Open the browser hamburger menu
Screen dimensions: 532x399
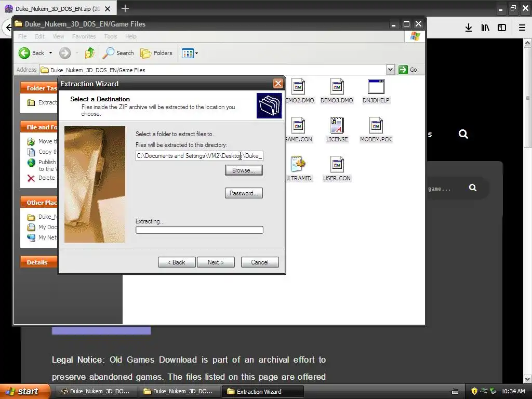[x=522, y=28]
